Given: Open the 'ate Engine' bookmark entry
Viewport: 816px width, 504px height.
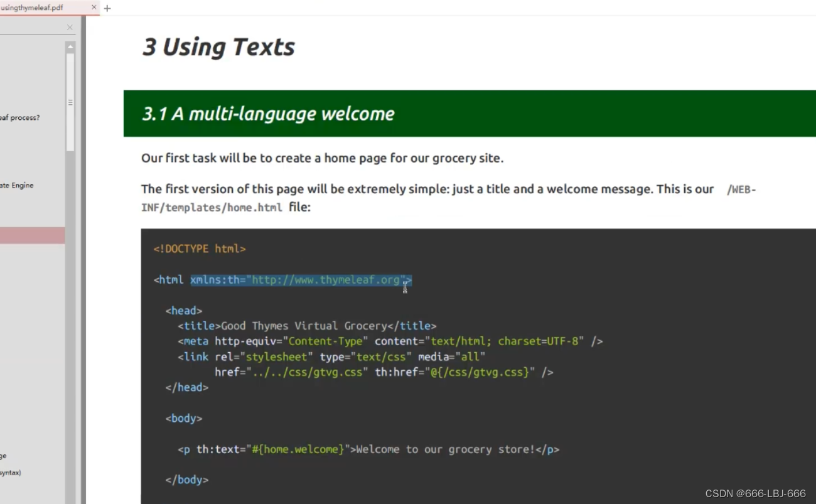Looking at the screenshot, I should pyautogui.click(x=17, y=185).
